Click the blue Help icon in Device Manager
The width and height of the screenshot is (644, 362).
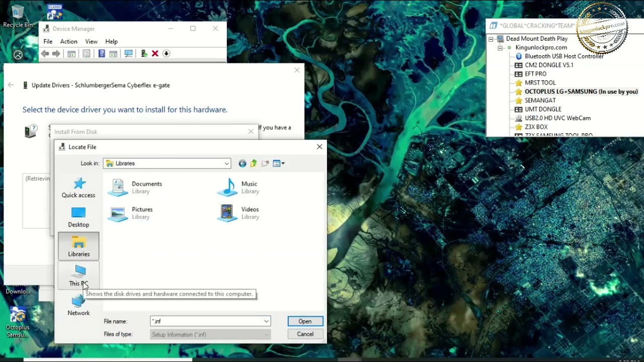102,54
